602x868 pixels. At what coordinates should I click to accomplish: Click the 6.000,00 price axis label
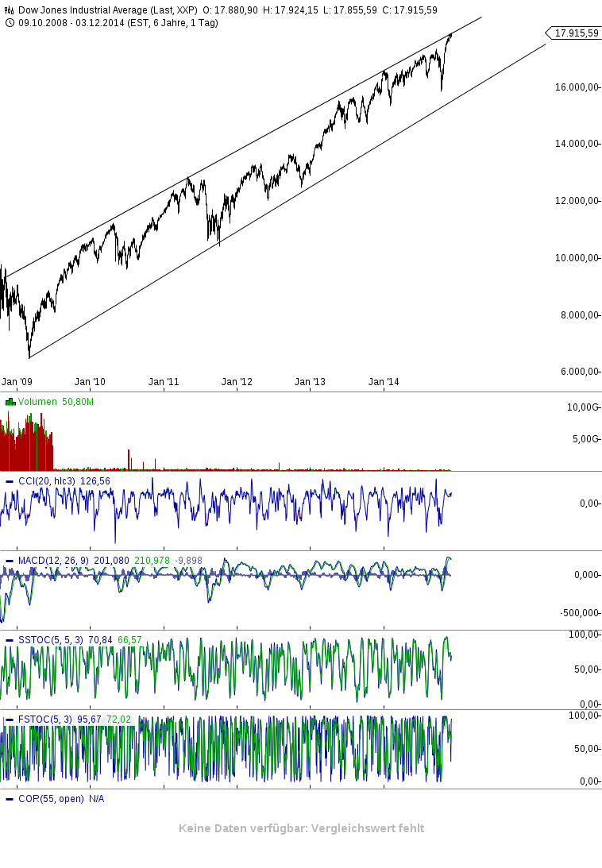click(x=579, y=372)
